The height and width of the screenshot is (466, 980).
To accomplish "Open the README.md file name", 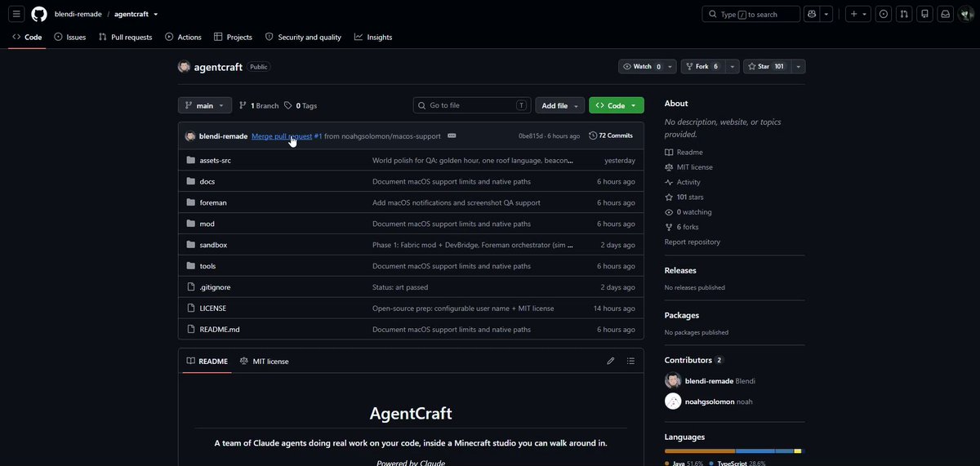I will tap(220, 330).
